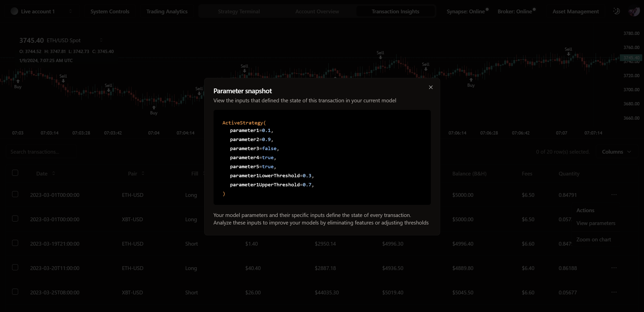The width and height of the screenshot is (644, 312).
Task: Click the parameter1LowerThreshold=0.3 line
Action: point(272,175)
